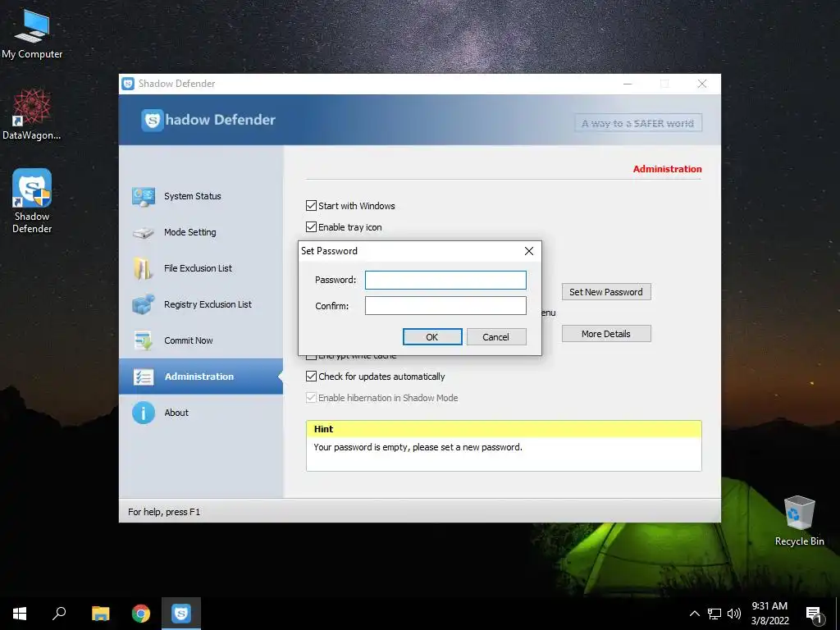Open File Explorer from taskbar
This screenshot has height=630, width=840.
tap(100, 614)
